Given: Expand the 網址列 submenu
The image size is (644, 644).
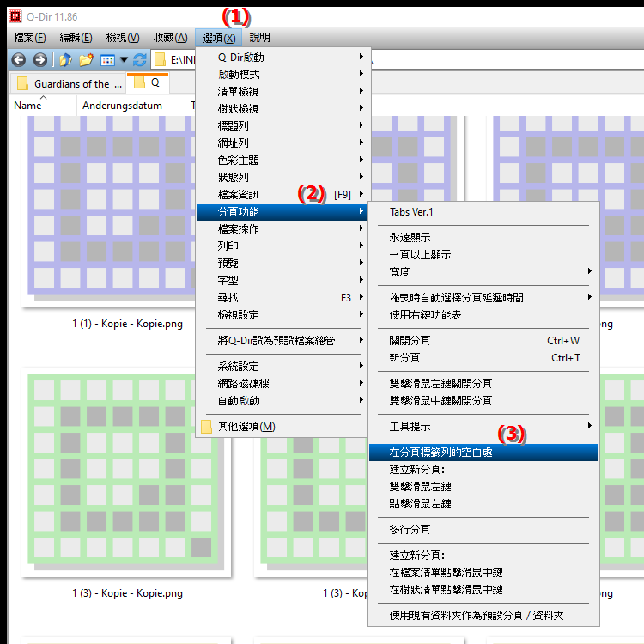Looking at the screenshot, I should [x=283, y=143].
